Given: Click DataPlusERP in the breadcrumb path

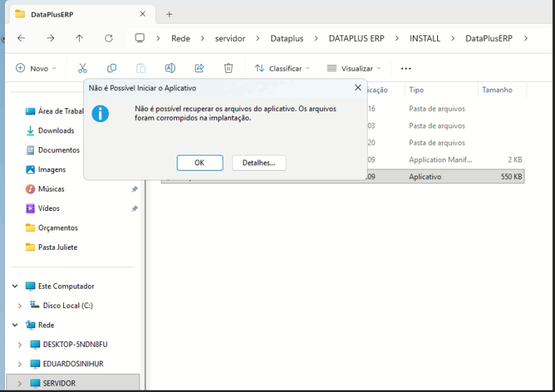Looking at the screenshot, I should (x=489, y=38).
